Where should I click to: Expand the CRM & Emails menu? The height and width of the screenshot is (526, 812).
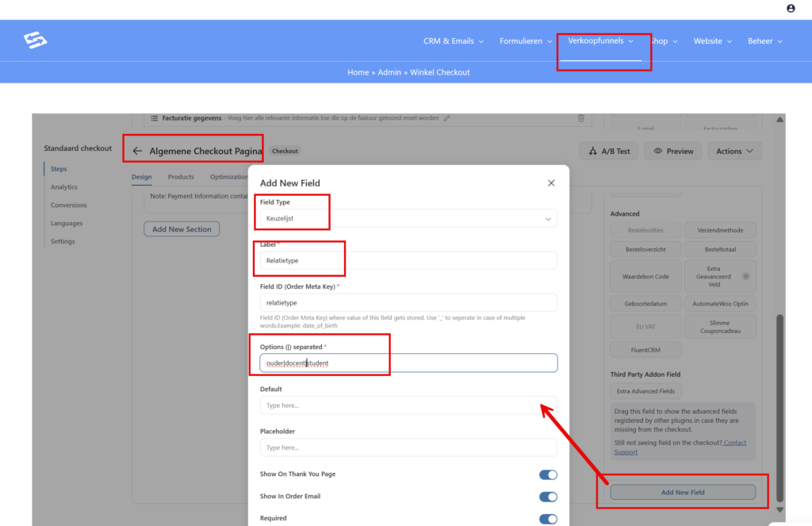click(454, 41)
